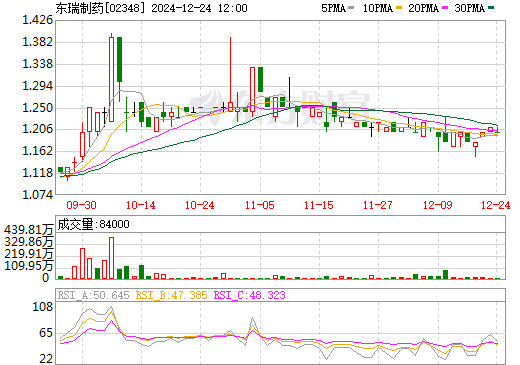520x365 pixels.
Task: Select the 11-27 date axis label
Action: coord(378,205)
